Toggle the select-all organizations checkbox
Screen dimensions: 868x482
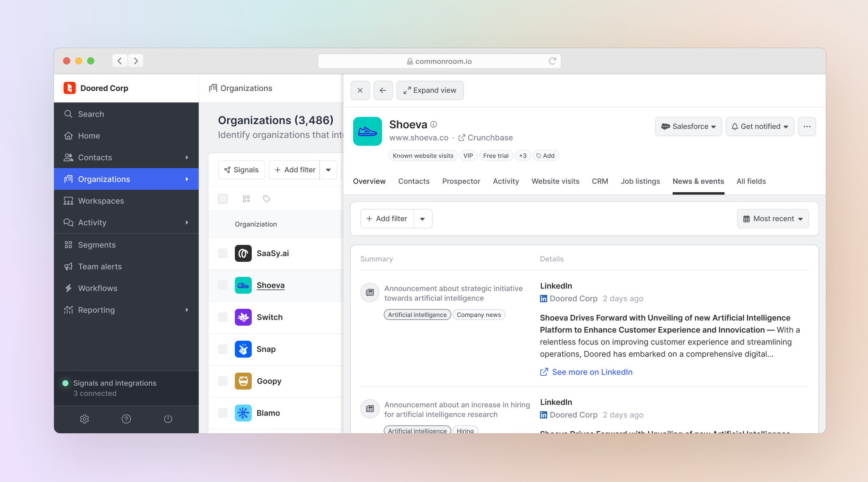tap(223, 199)
